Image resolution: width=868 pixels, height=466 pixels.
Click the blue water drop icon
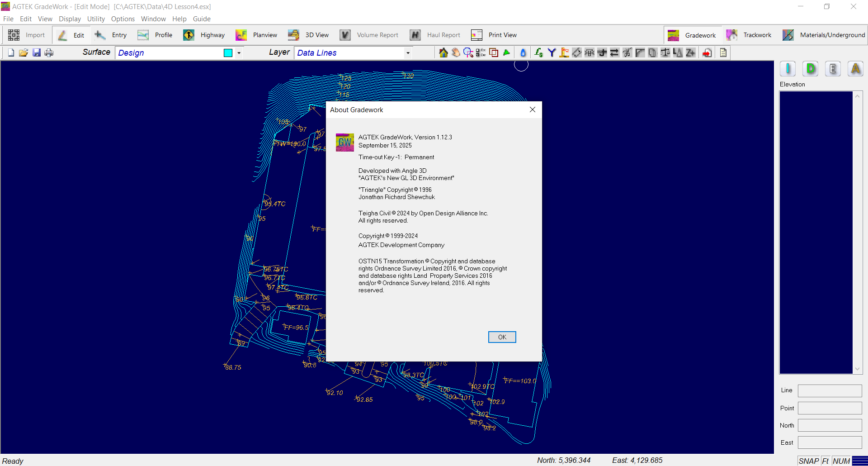(523, 53)
